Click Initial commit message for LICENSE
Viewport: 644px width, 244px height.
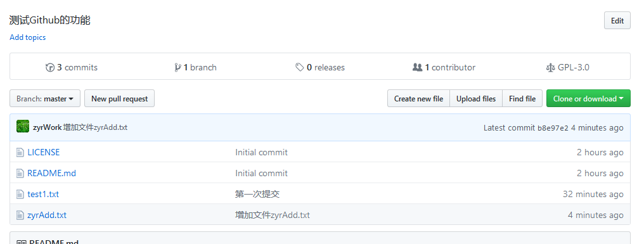tap(261, 152)
